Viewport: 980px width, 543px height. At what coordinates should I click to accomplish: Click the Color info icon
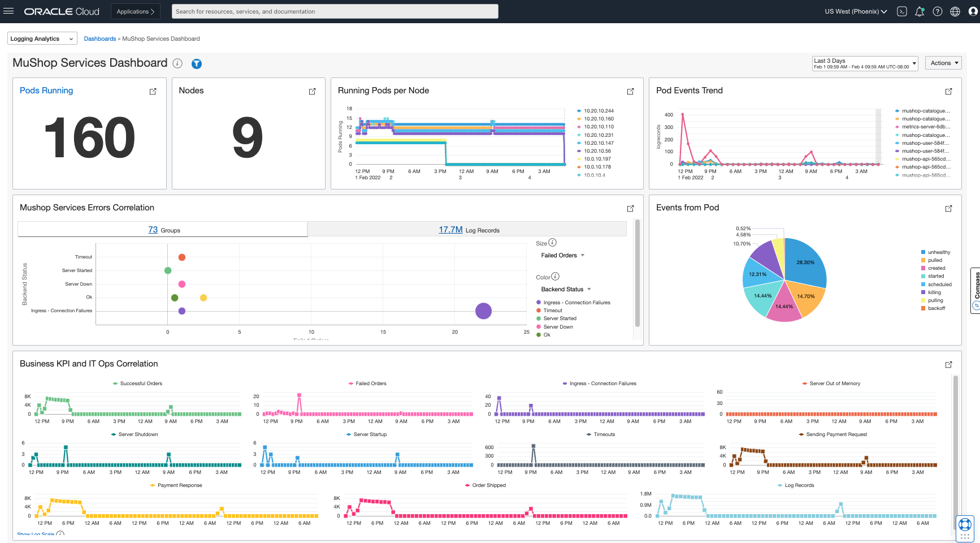tap(556, 277)
